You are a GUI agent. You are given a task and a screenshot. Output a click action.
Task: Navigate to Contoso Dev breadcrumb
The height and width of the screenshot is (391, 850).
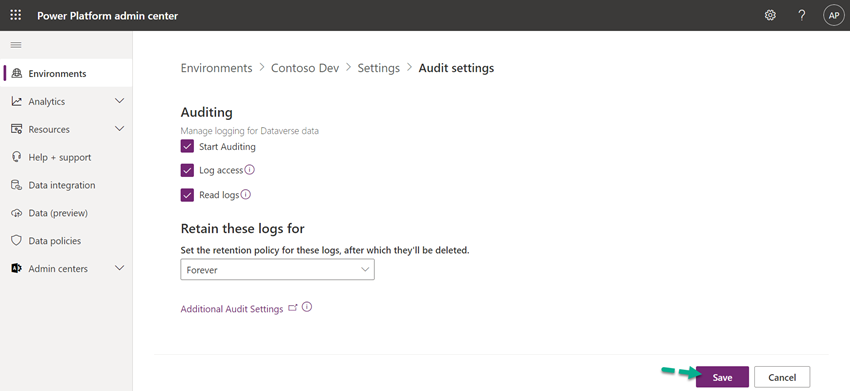click(x=305, y=68)
